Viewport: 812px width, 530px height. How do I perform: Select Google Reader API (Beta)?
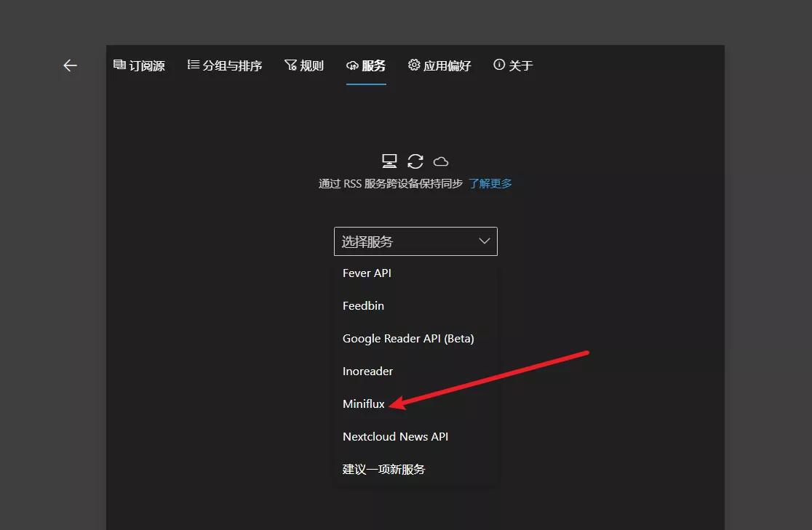coord(415,339)
